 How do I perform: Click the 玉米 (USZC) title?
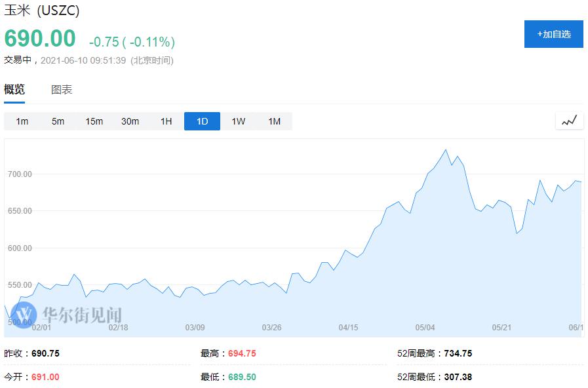[x=42, y=12]
